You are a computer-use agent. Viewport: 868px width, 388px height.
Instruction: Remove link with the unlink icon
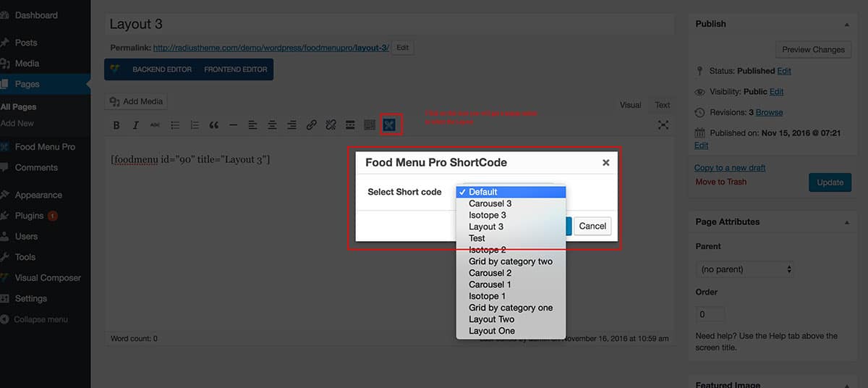331,125
